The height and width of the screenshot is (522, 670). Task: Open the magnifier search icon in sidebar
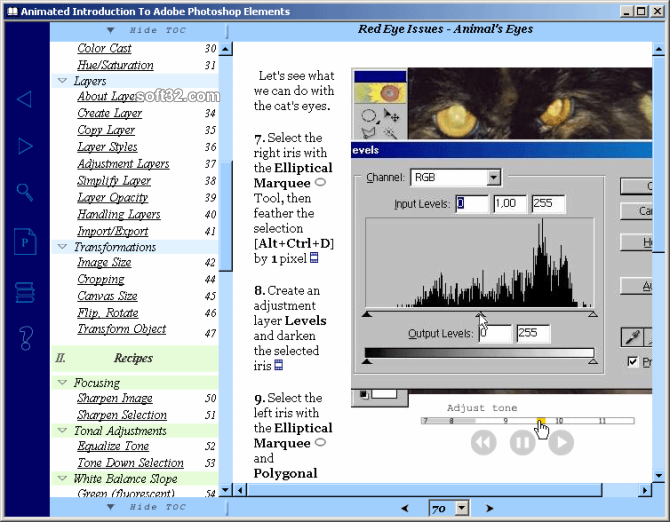coord(25,192)
